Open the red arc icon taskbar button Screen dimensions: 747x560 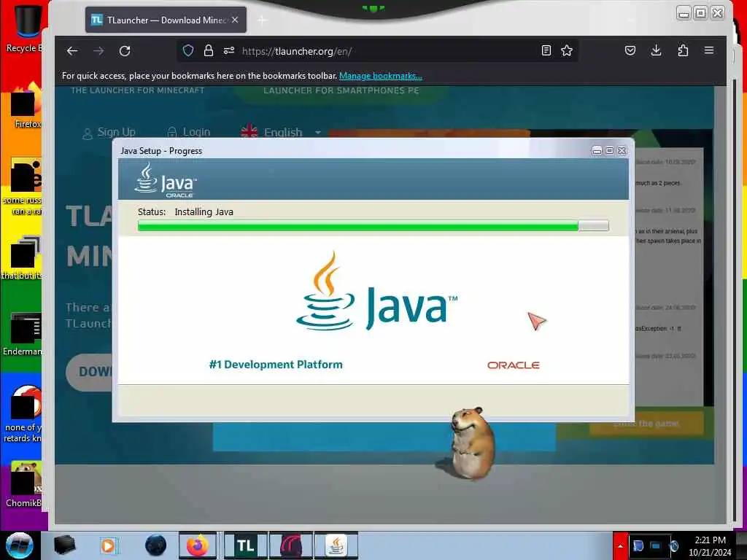tap(290, 545)
